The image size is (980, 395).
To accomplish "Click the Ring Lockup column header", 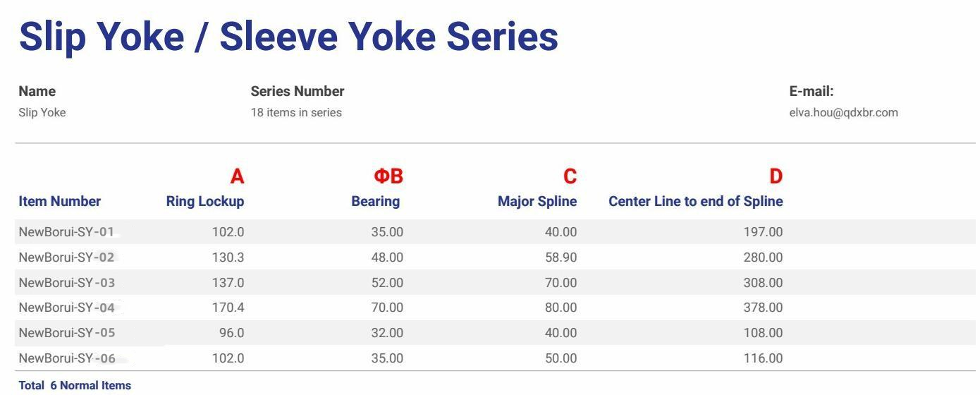I will coord(205,201).
